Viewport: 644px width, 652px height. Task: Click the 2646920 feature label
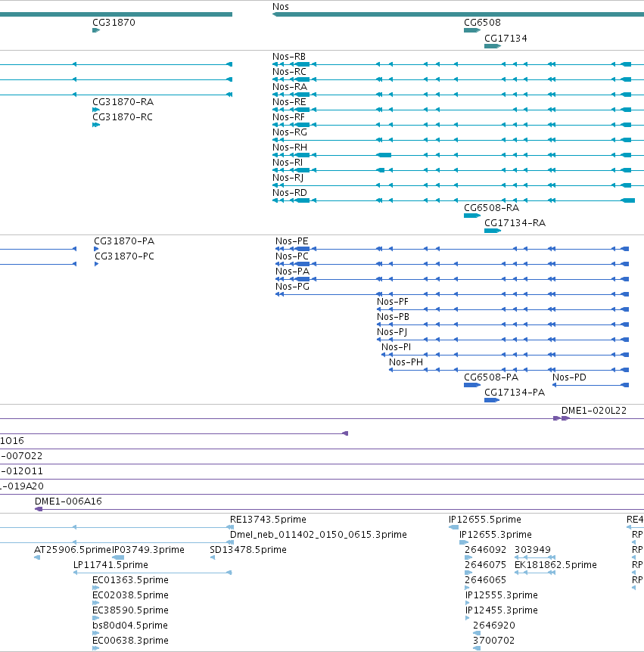coord(494,626)
